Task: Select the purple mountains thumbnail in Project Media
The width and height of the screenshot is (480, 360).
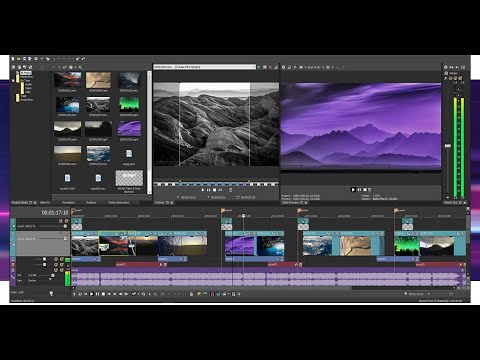Action: pyautogui.click(x=129, y=128)
